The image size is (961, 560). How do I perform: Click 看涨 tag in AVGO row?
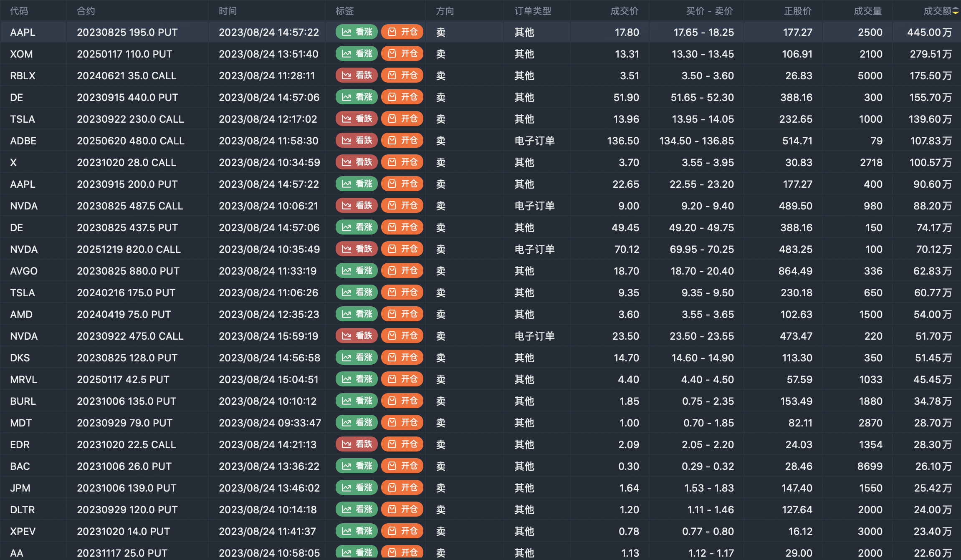357,271
